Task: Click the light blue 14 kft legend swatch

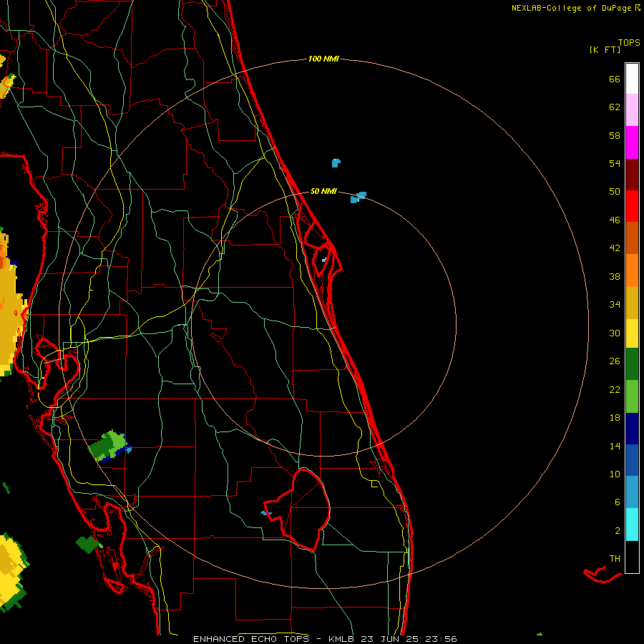Action: pos(632,492)
